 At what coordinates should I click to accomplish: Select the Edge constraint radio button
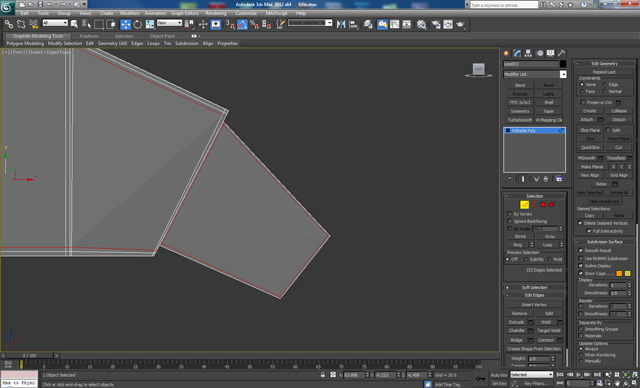point(605,84)
